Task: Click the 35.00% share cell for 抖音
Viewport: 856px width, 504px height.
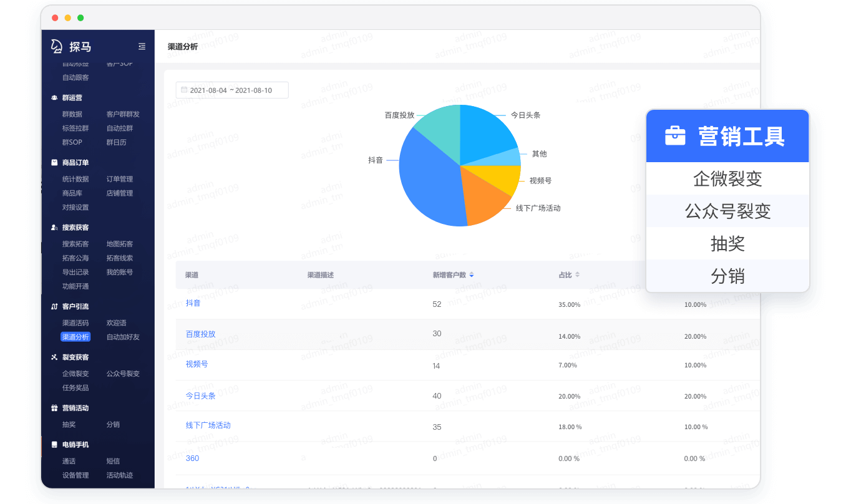Action: click(x=569, y=305)
